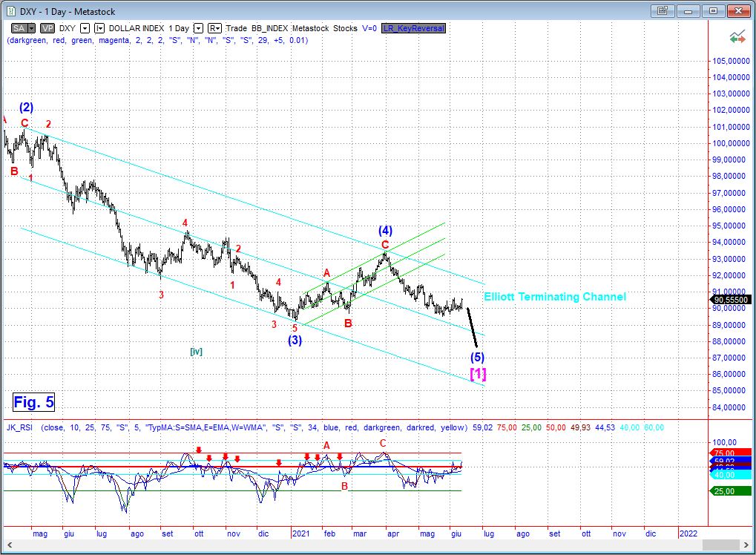Expand the 1 Day periodicity dropdown
756x555 pixels.
(198, 27)
